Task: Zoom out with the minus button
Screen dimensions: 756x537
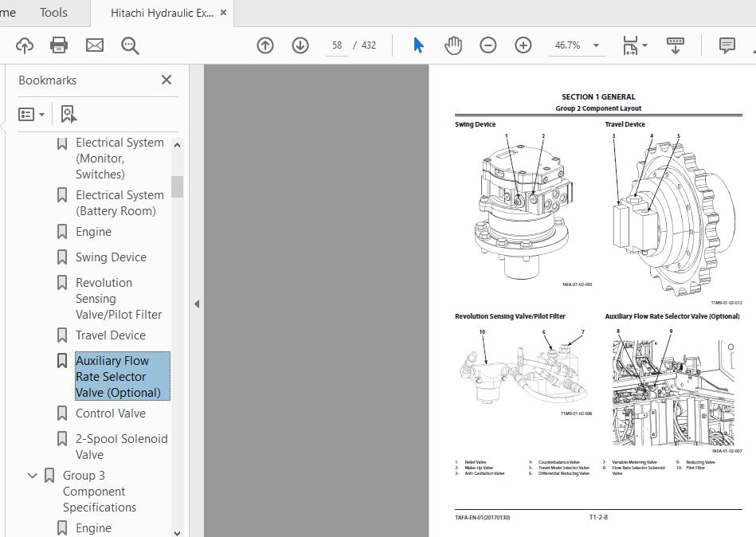Action: click(488, 45)
